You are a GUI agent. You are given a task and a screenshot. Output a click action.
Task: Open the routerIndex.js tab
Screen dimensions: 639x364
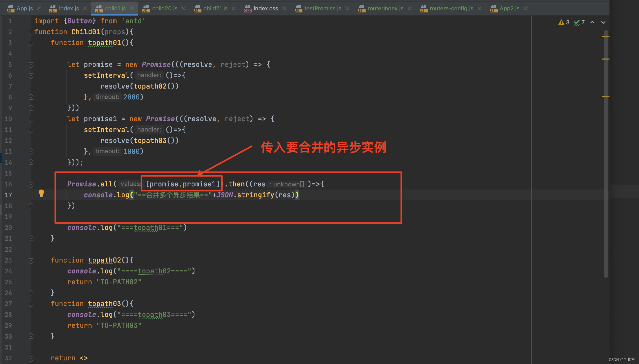385,8
